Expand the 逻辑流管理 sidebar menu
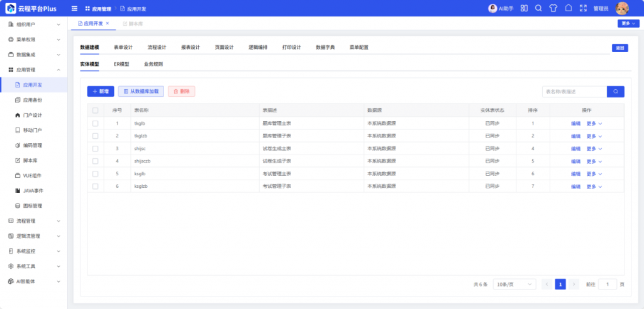Image resolution: width=644 pixels, height=309 pixels. tap(34, 236)
